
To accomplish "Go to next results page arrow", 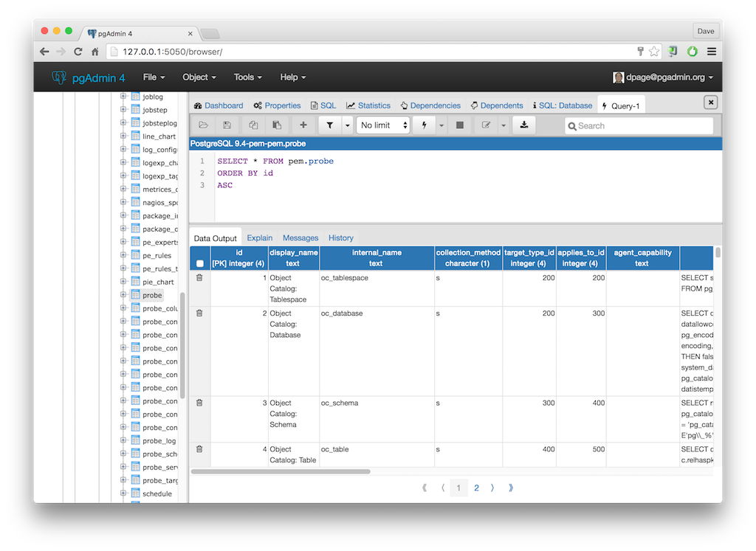I will pyautogui.click(x=492, y=488).
